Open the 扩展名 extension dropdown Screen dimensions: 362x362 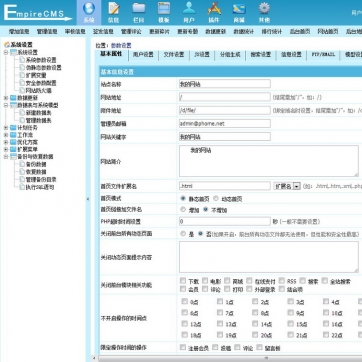[x=287, y=186]
